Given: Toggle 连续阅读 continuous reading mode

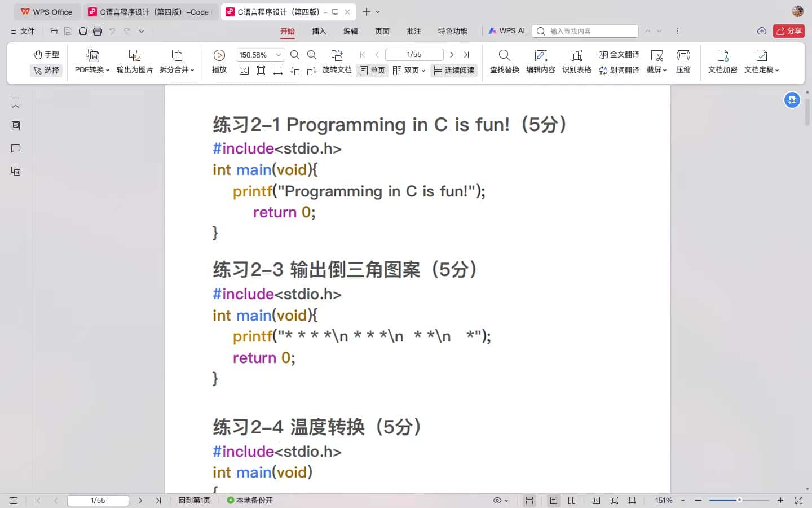Looking at the screenshot, I should 454,71.
